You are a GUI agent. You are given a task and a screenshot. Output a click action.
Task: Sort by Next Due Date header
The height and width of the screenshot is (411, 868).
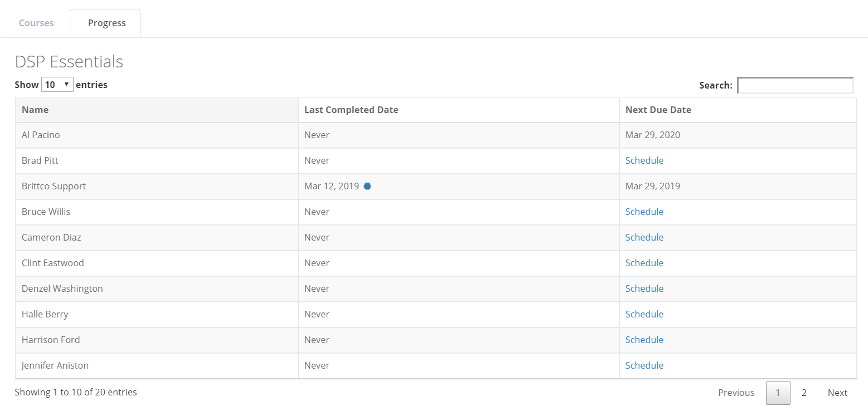coord(658,110)
